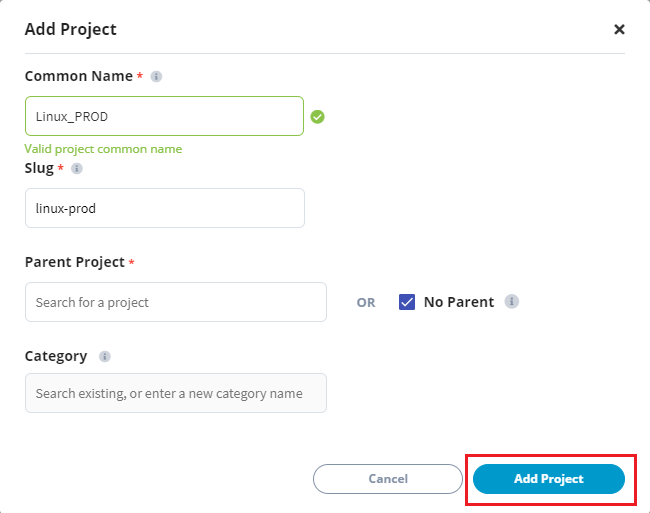Click the green valid checkmark icon
Viewport: 650px width, 513px height.
(317, 116)
